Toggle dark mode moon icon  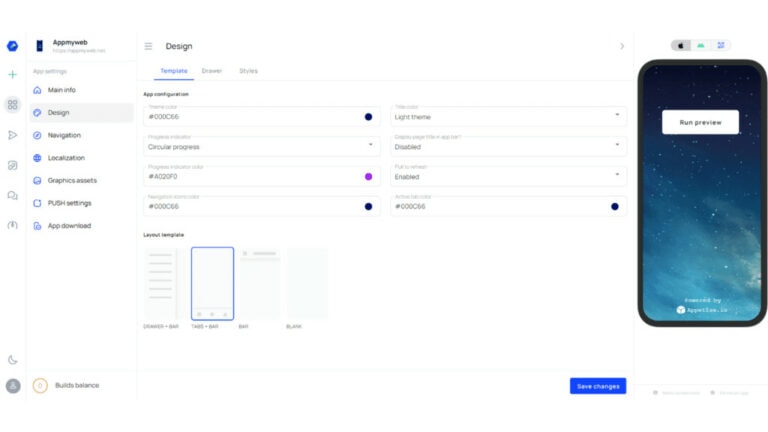tap(12, 359)
